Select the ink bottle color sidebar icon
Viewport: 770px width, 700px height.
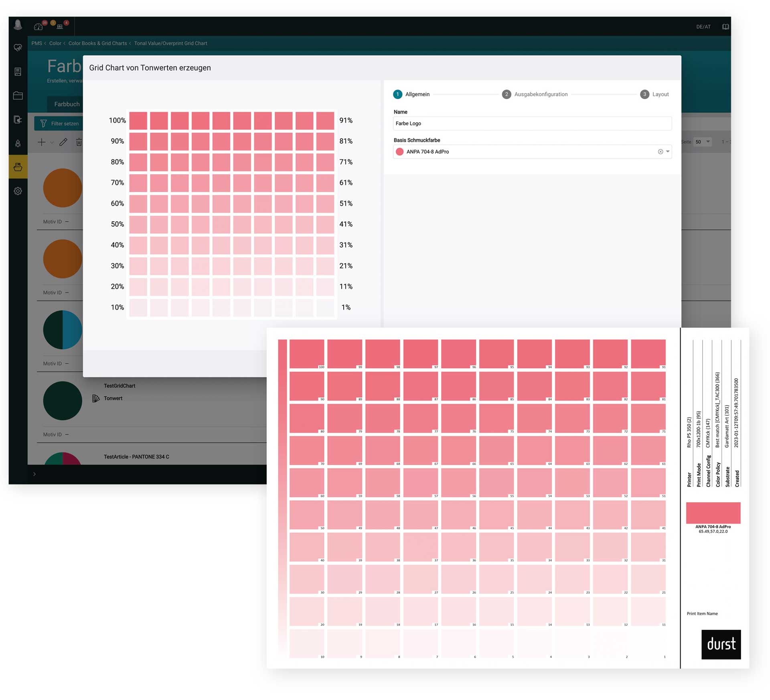click(x=18, y=167)
